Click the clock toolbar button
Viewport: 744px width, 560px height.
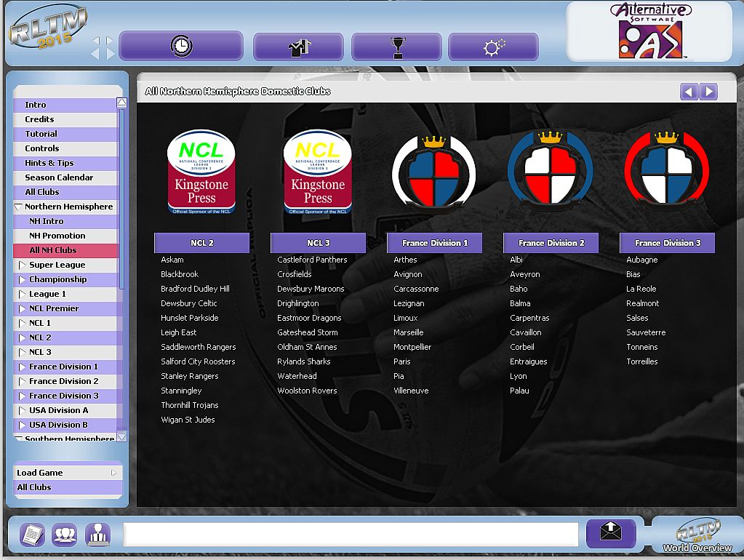click(181, 46)
